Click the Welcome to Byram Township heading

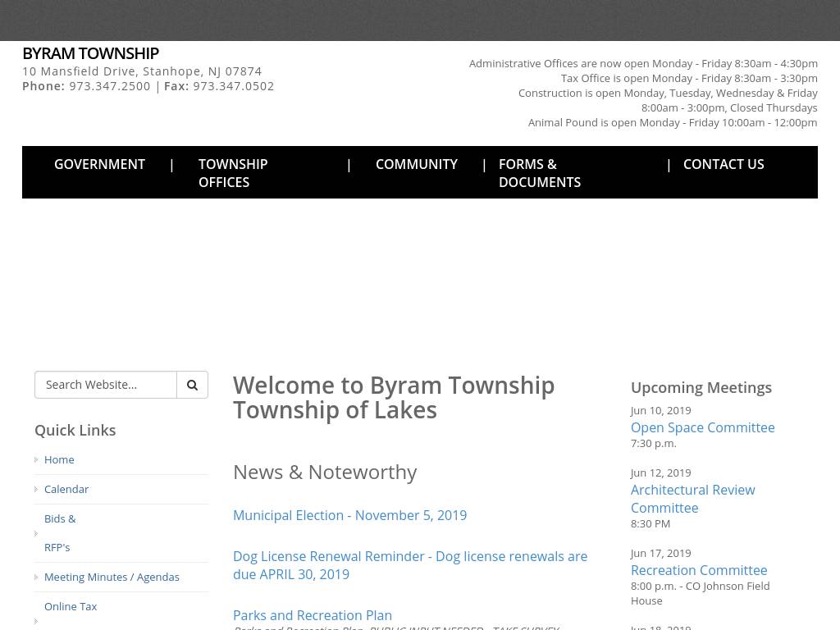click(x=394, y=398)
